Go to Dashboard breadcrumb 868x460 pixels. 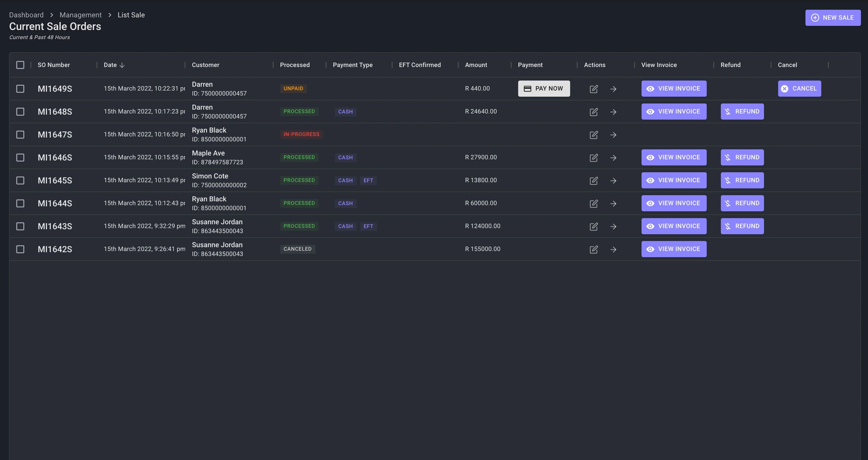26,15
